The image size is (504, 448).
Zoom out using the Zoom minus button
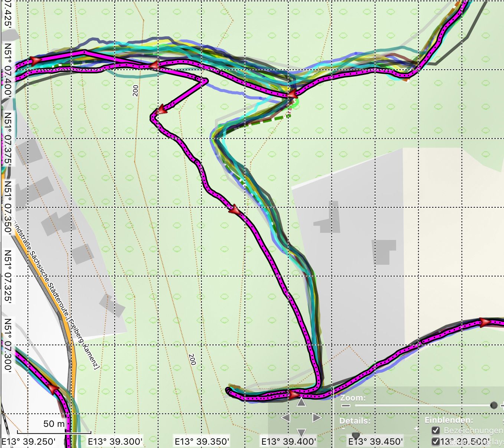(x=346, y=406)
